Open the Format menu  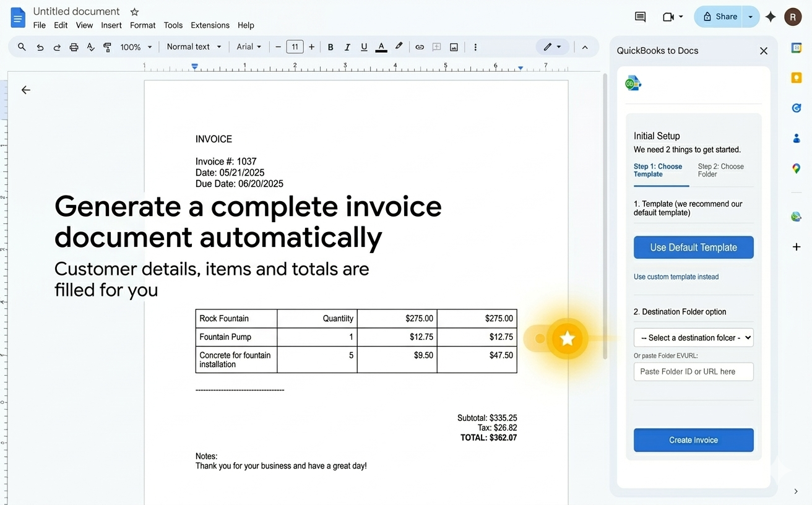point(142,25)
